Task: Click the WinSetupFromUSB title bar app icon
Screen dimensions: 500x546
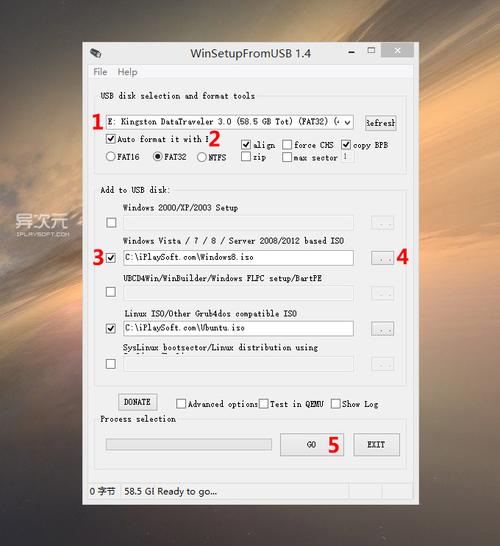Action: pyautogui.click(x=95, y=53)
